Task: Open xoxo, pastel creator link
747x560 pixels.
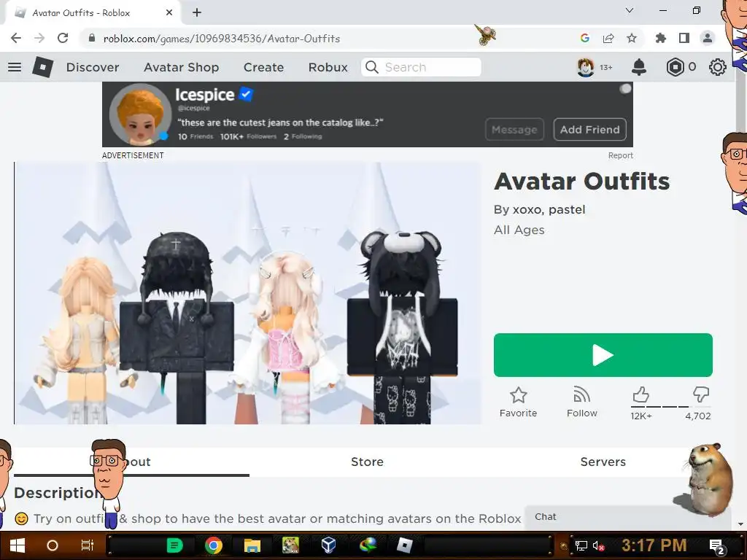Action: (x=549, y=209)
